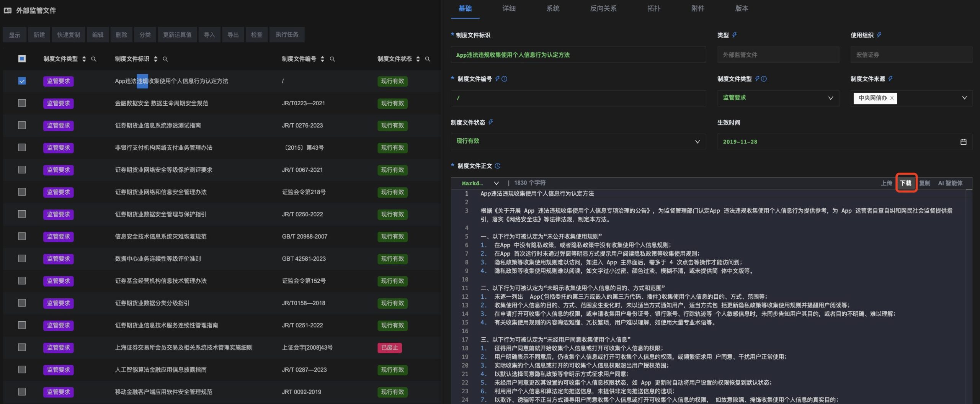The image size is (980, 404).
Task: Click the 生效时间 date field 2019-11-28
Action: click(x=844, y=142)
